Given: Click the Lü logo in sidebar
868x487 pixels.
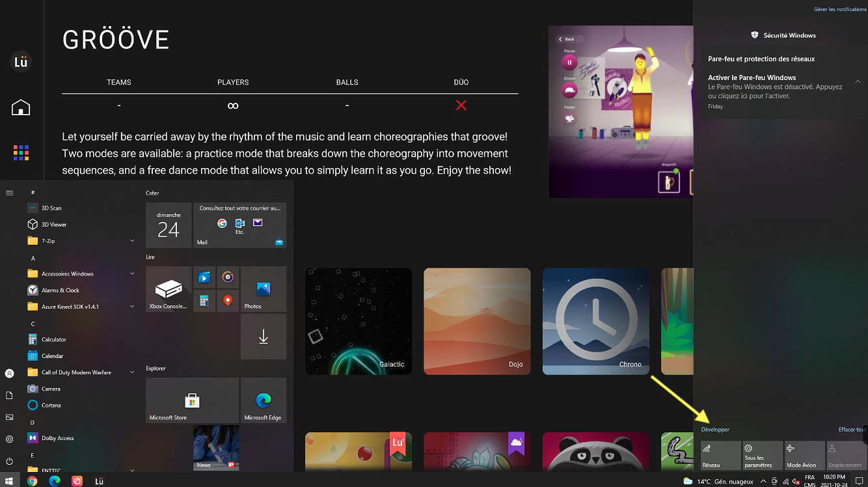Looking at the screenshot, I should [21, 62].
